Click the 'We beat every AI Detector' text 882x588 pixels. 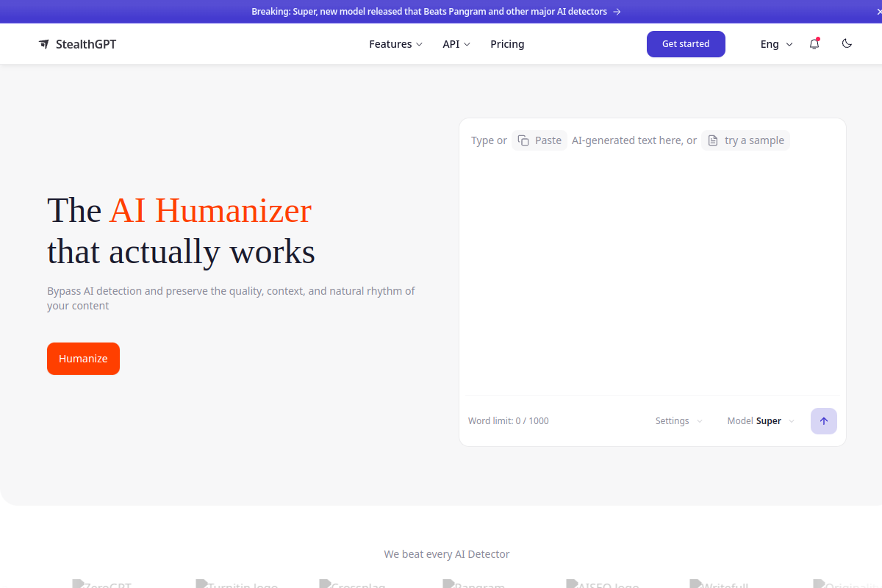pyautogui.click(x=447, y=554)
